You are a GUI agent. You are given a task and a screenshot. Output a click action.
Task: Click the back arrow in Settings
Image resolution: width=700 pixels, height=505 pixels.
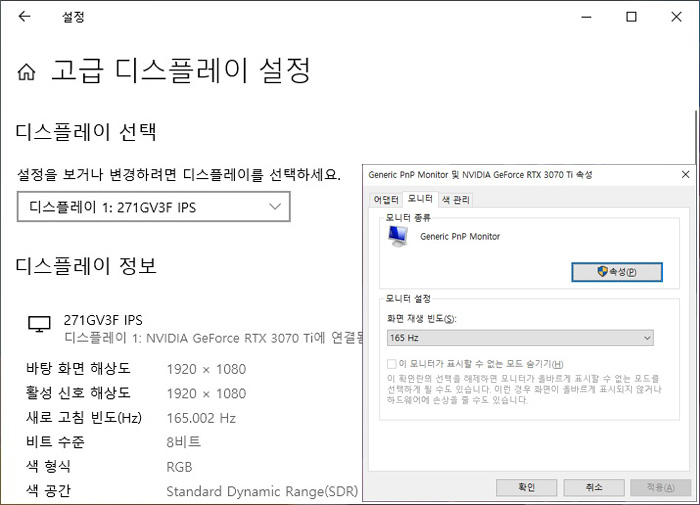coord(24,17)
